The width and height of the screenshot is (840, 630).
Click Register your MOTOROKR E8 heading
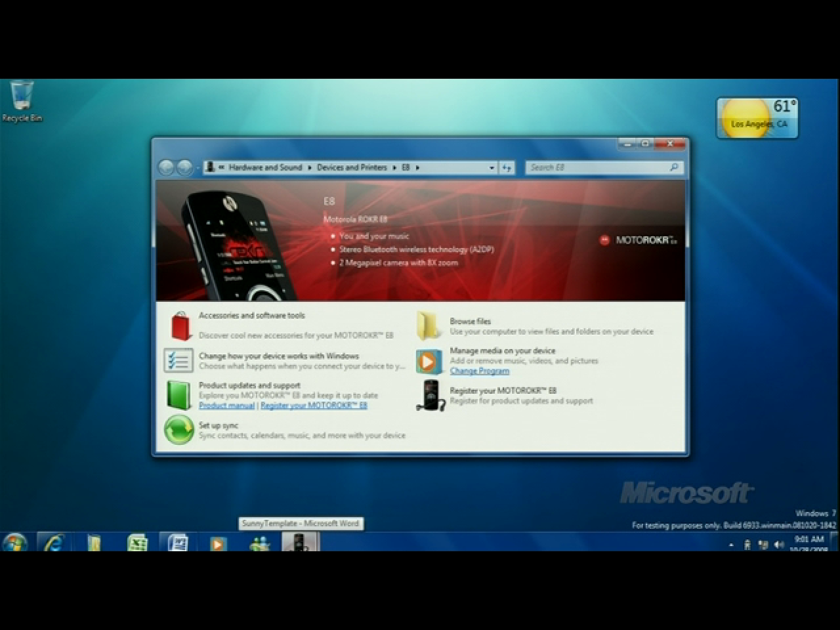pos(503,390)
